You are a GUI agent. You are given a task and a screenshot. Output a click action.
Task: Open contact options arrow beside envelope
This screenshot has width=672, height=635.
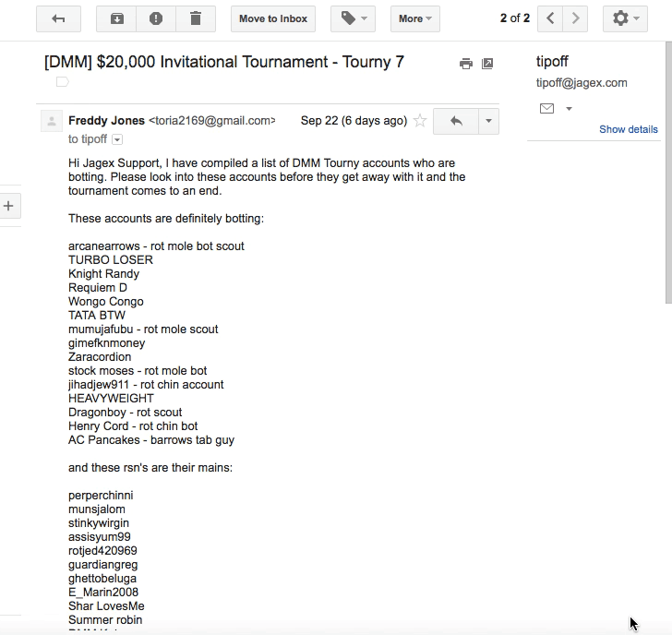[x=570, y=109]
